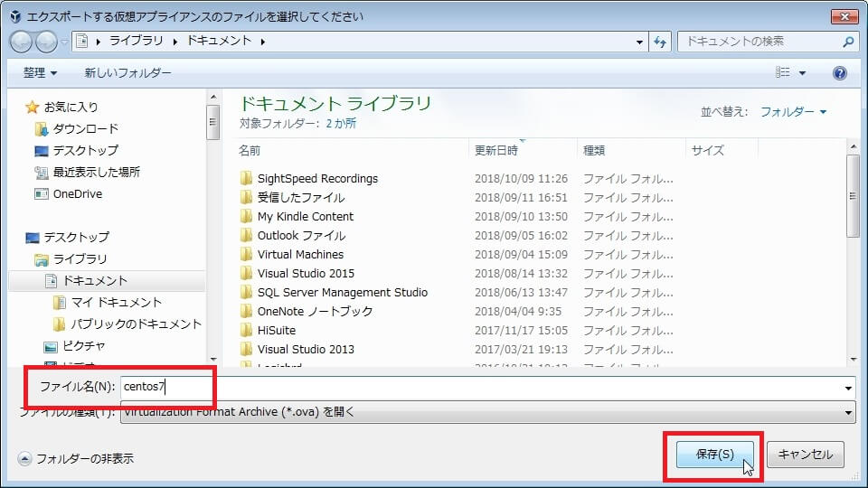Click the Downloads folder icon in favorites
The width and height of the screenshot is (868, 488).
41,128
